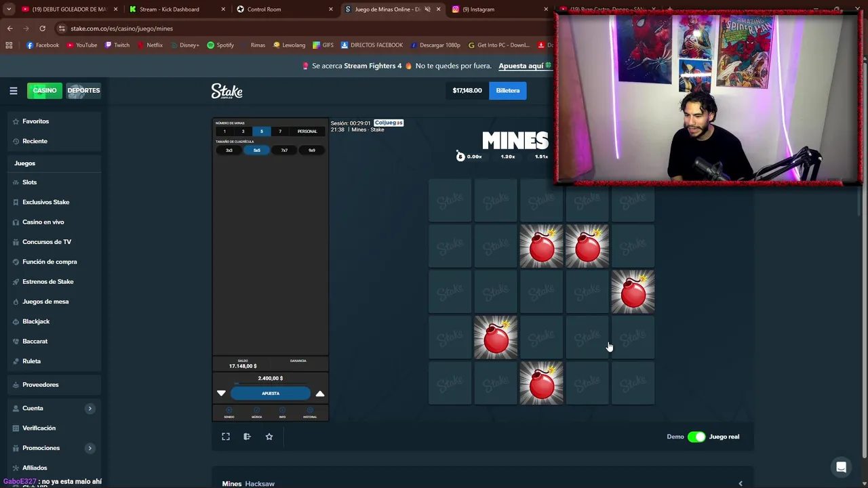
Task: Switch to the DEPORTES tab
Action: click(83, 90)
